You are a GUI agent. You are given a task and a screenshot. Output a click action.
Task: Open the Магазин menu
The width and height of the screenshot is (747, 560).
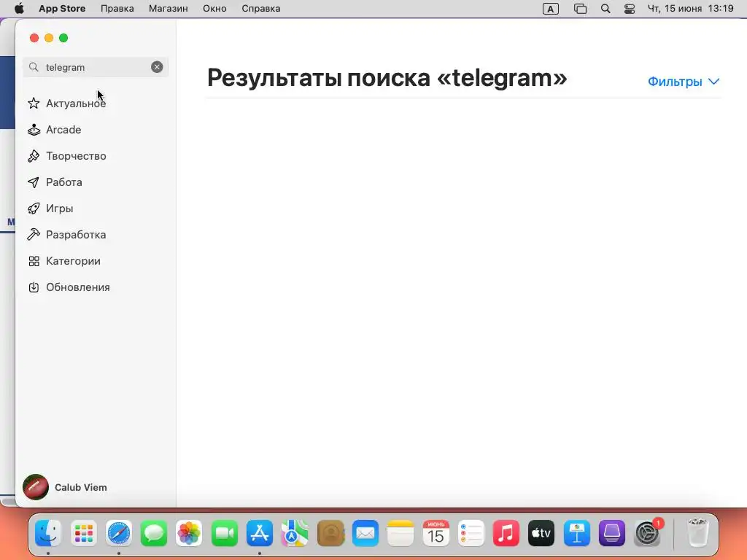pyautogui.click(x=169, y=9)
